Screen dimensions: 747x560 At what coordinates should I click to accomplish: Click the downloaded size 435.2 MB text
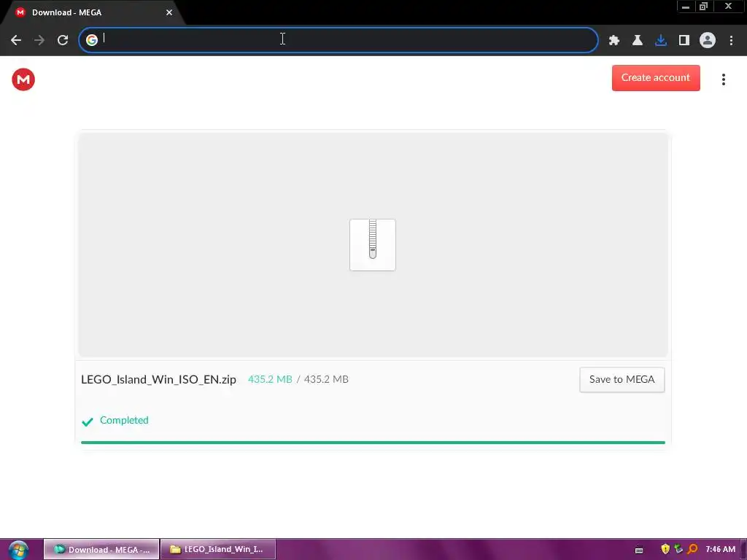pos(270,379)
